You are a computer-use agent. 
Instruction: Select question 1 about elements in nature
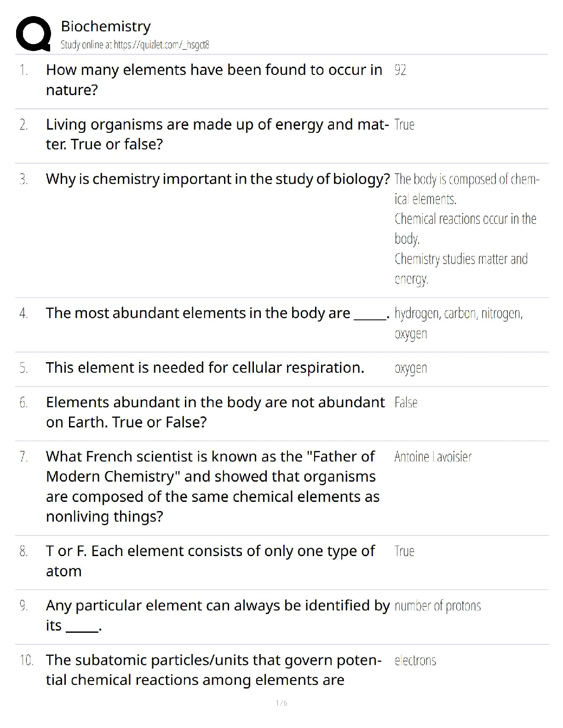[214, 80]
